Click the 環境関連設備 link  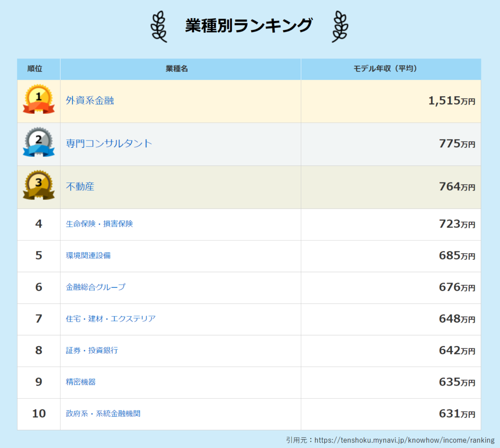point(88,255)
